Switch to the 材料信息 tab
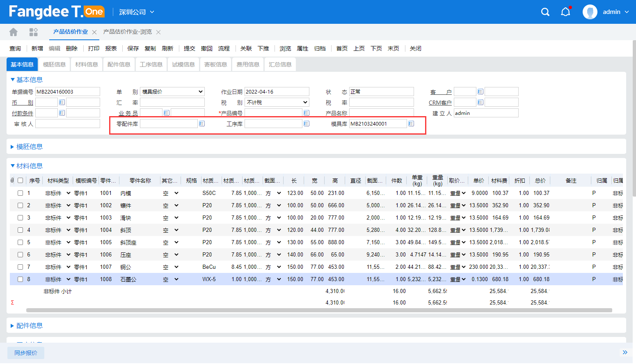 [x=87, y=64]
